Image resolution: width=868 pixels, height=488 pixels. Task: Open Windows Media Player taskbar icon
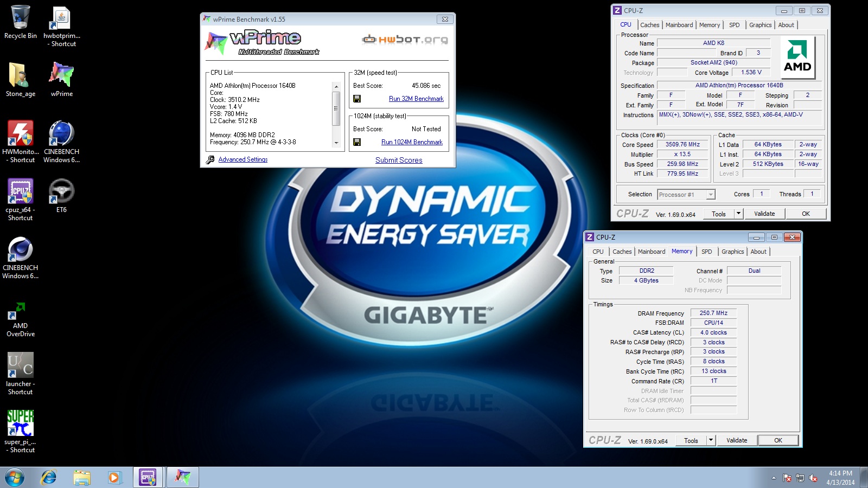(x=114, y=478)
